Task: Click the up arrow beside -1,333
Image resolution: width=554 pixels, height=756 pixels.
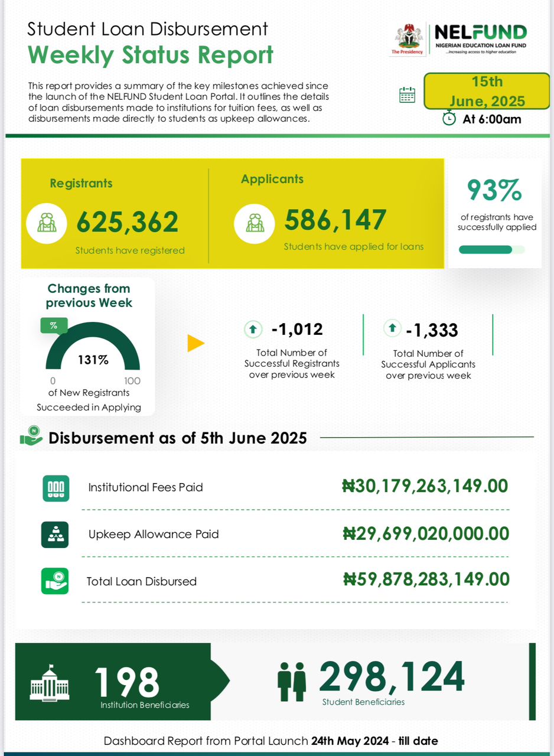Action: (391, 328)
